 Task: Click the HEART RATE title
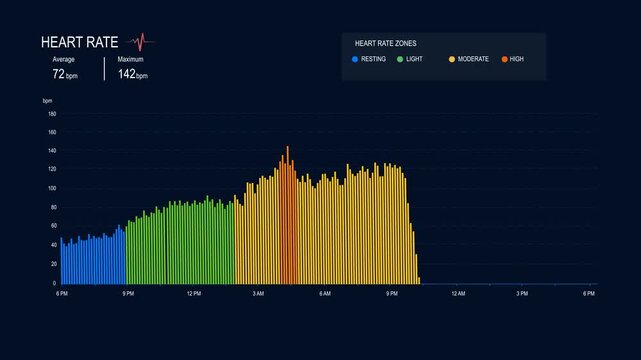point(79,42)
